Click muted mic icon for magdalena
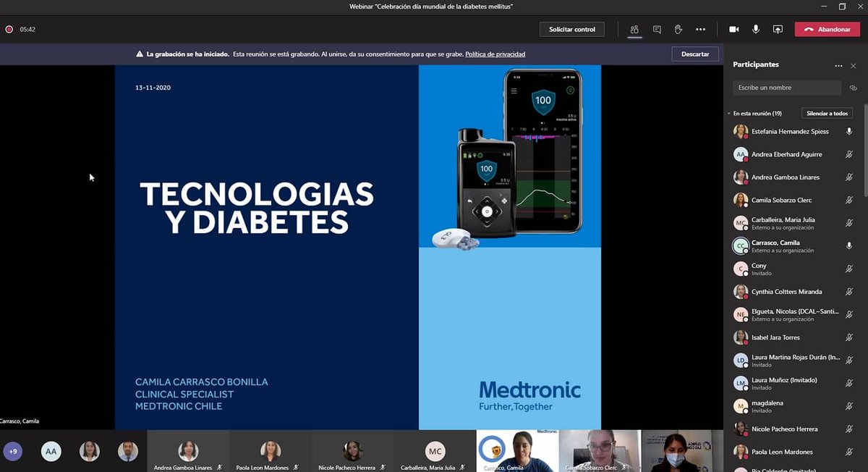Screen dimensions: 868x472 849,406
